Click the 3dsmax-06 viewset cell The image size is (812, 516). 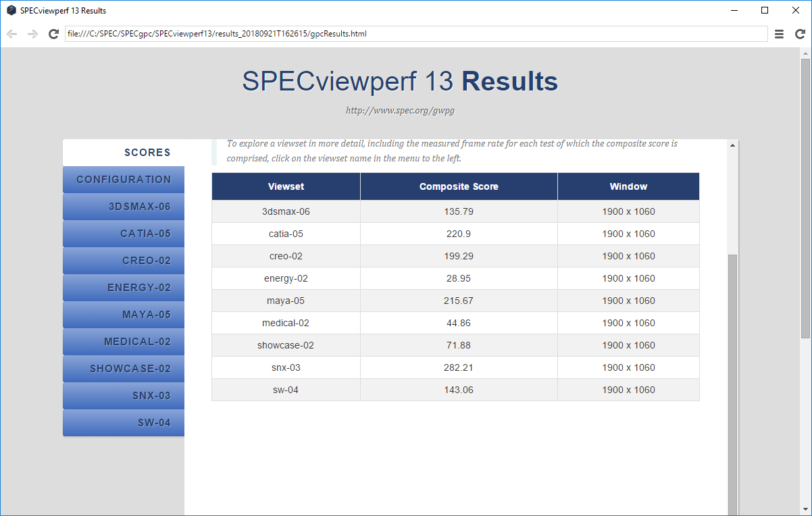pyautogui.click(x=286, y=211)
